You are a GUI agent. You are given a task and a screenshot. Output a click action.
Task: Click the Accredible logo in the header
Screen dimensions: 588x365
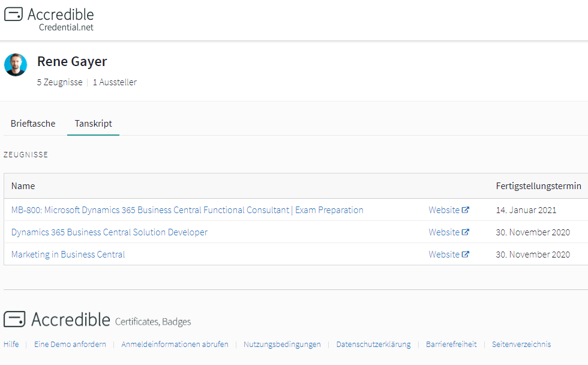pyautogui.click(x=49, y=19)
